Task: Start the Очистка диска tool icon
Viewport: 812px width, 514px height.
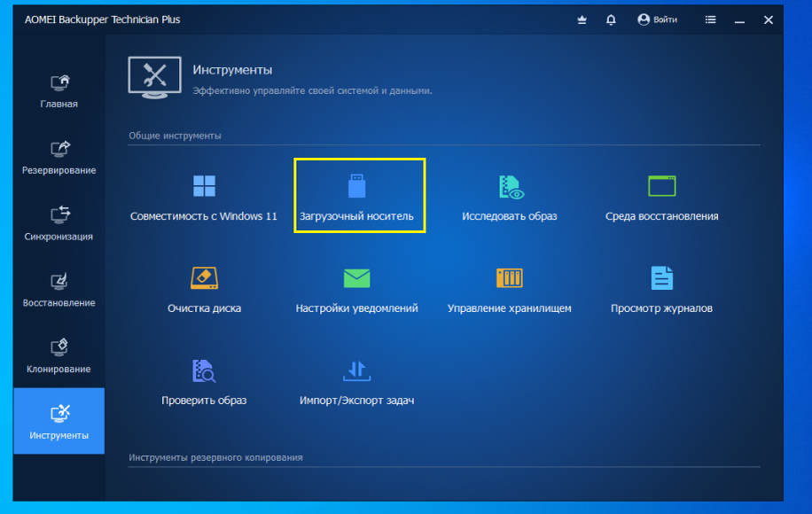Action: click(204, 278)
